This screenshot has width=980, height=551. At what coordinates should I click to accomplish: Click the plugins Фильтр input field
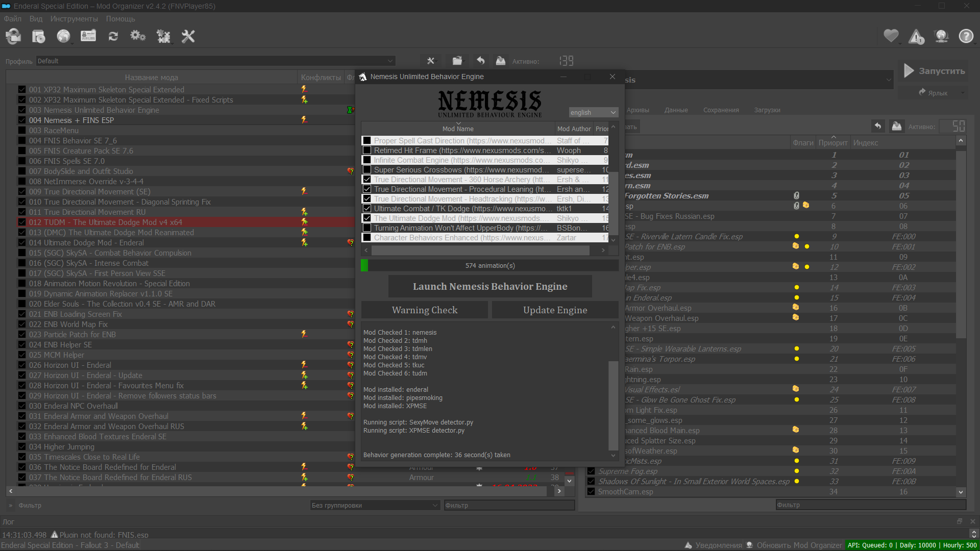tap(871, 505)
